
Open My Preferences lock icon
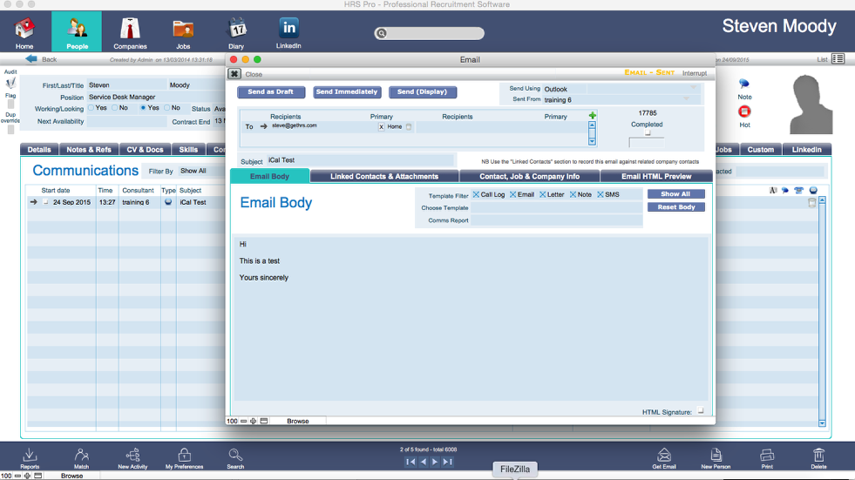(184, 455)
